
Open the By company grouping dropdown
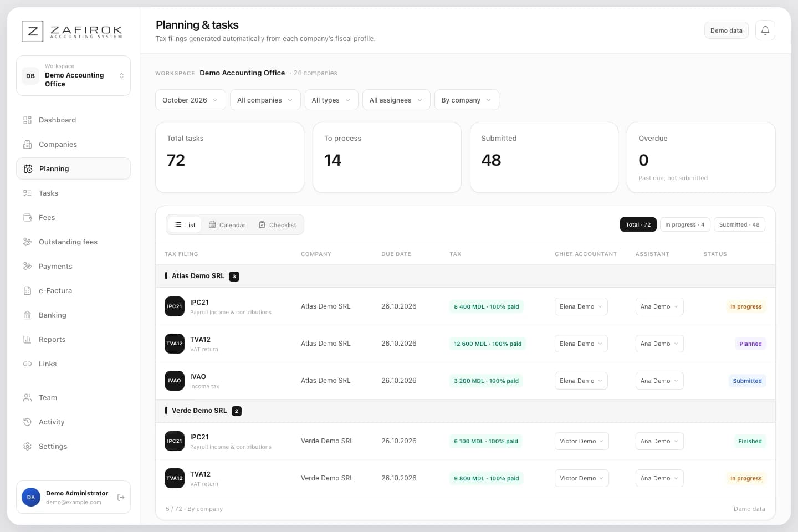(467, 100)
